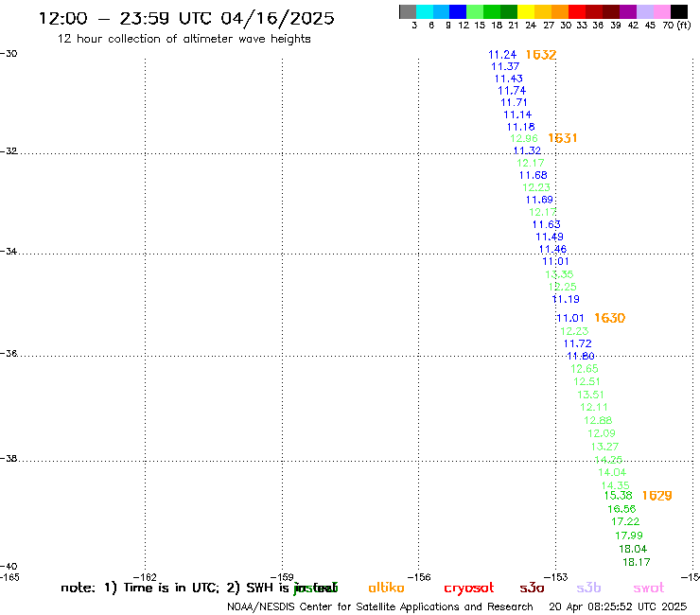Click the -38 latitude axis label
Viewport: 700px width, 615px height.
pyautogui.click(x=9, y=458)
